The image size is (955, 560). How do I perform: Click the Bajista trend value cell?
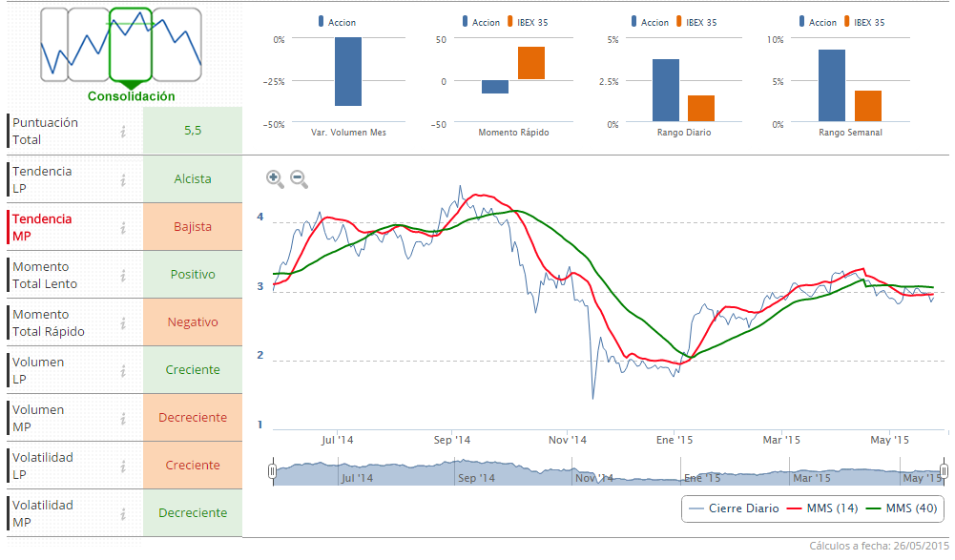tap(193, 227)
